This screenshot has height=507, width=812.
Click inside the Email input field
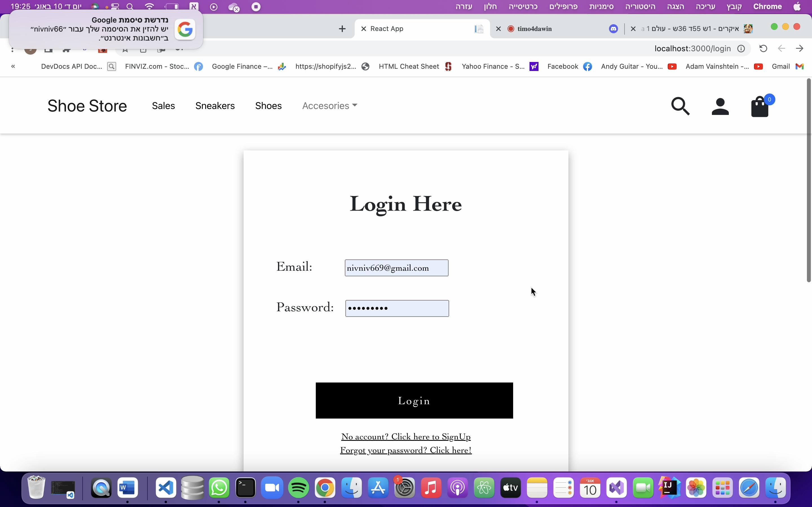pyautogui.click(x=396, y=268)
